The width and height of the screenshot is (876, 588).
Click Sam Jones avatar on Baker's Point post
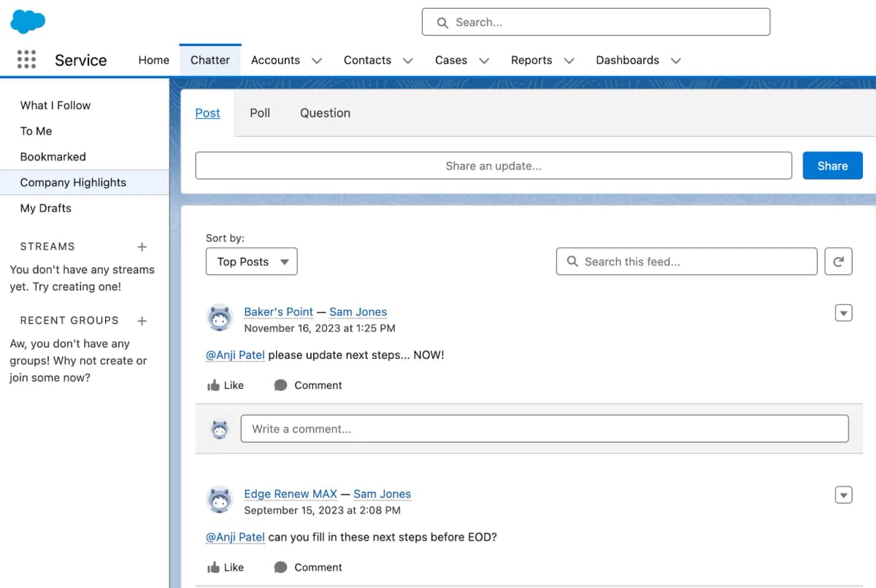coord(220,319)
